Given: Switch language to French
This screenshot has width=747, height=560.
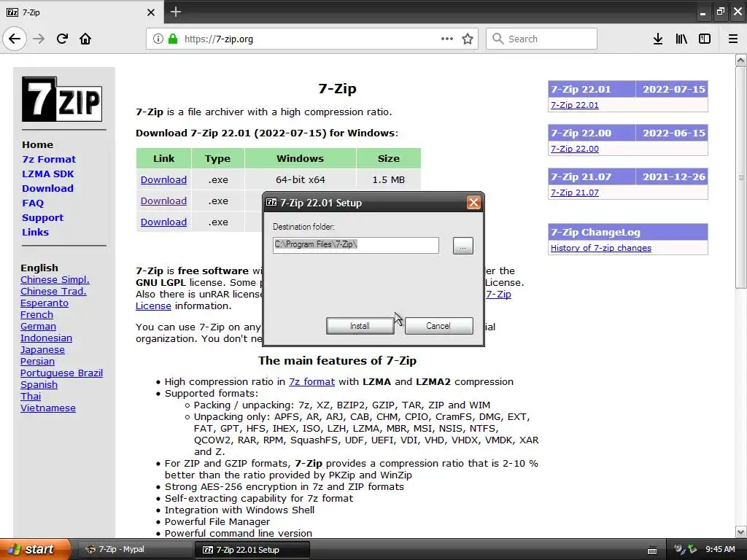Looking at the screenshot, I should 36,315.
